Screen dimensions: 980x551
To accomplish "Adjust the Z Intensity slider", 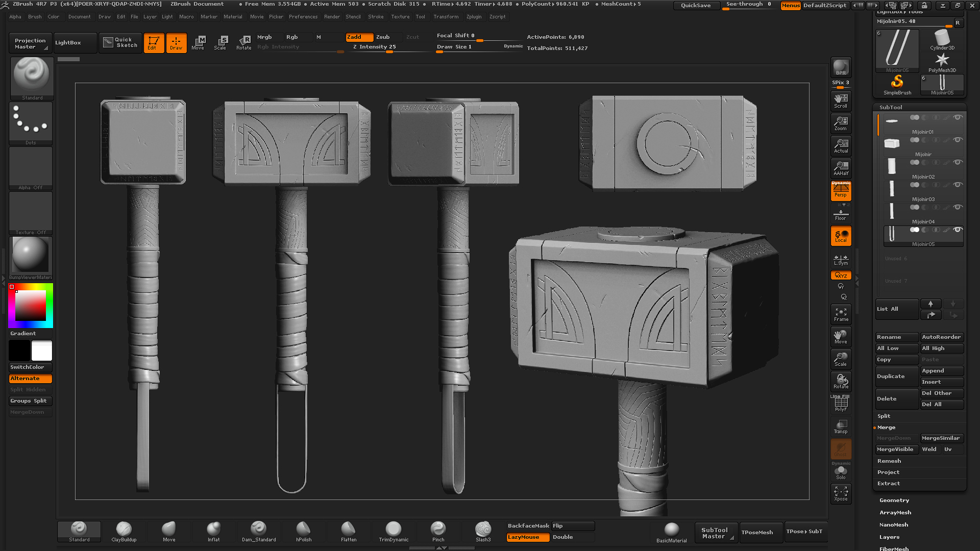I will (x=389, y=47).
